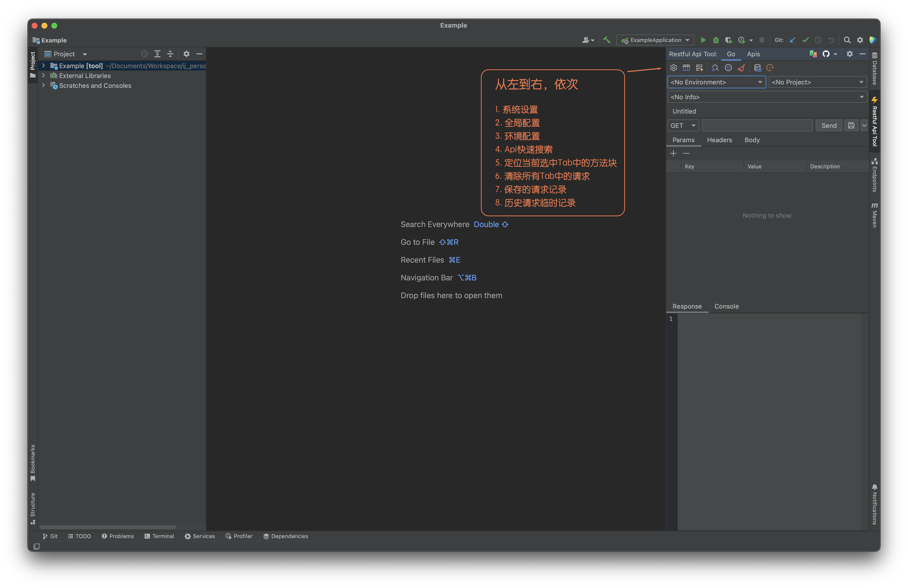
Task: Run ExampleApplication with green play button
Action: (x=703, y=40)
